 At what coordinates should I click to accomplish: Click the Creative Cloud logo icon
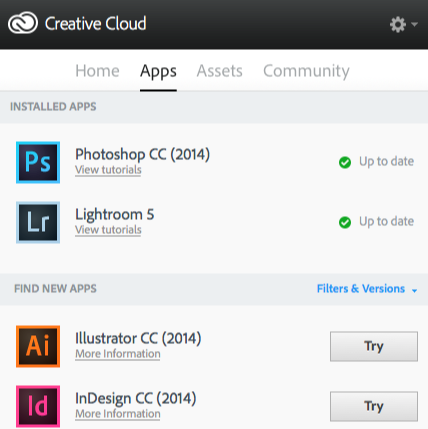point(23,23)
